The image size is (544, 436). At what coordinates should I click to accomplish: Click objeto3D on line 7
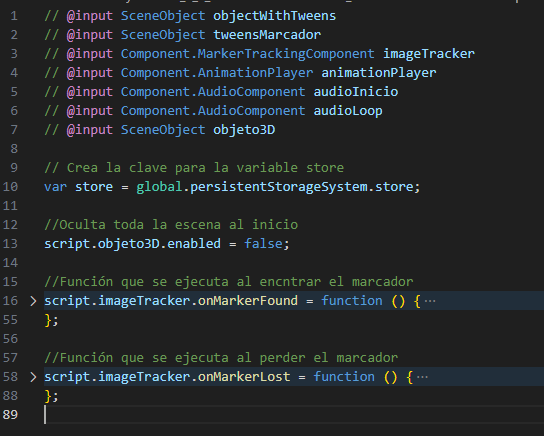244,130
